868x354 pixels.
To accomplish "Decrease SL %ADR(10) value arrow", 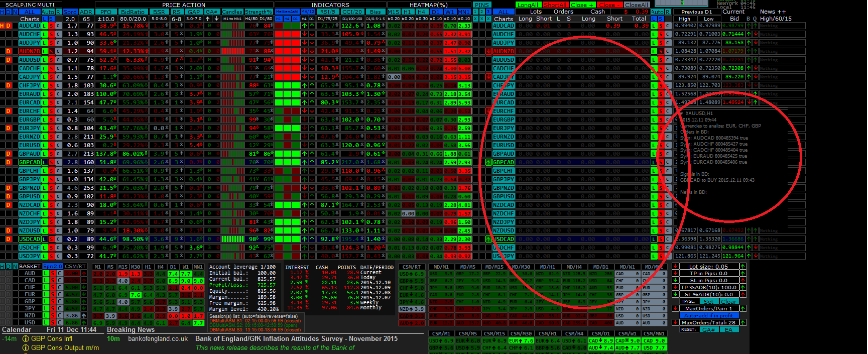I will (675, 295).
